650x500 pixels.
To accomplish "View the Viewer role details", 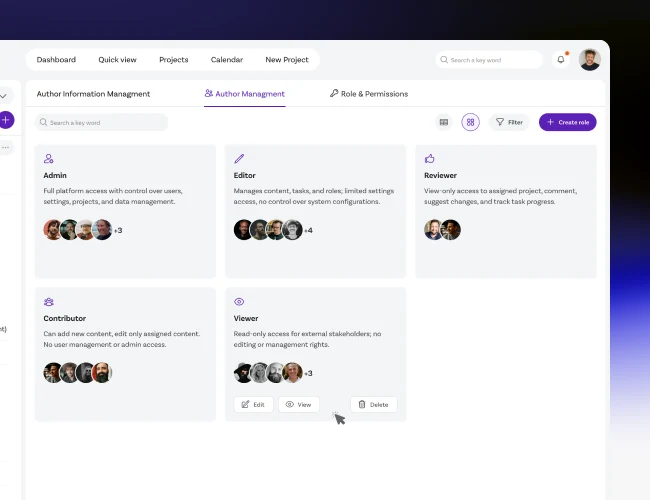I will (299, 405).
